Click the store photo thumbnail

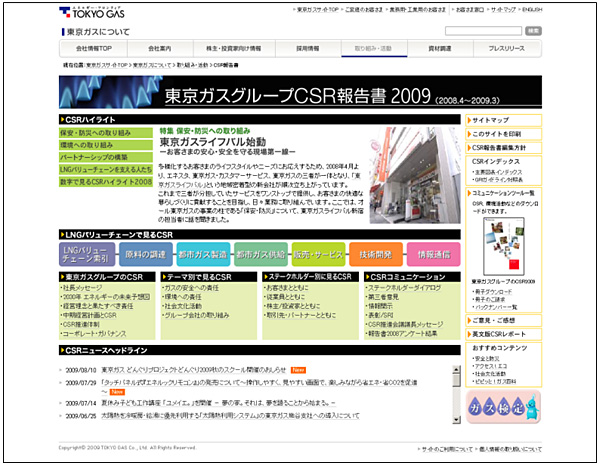(415, 175)
